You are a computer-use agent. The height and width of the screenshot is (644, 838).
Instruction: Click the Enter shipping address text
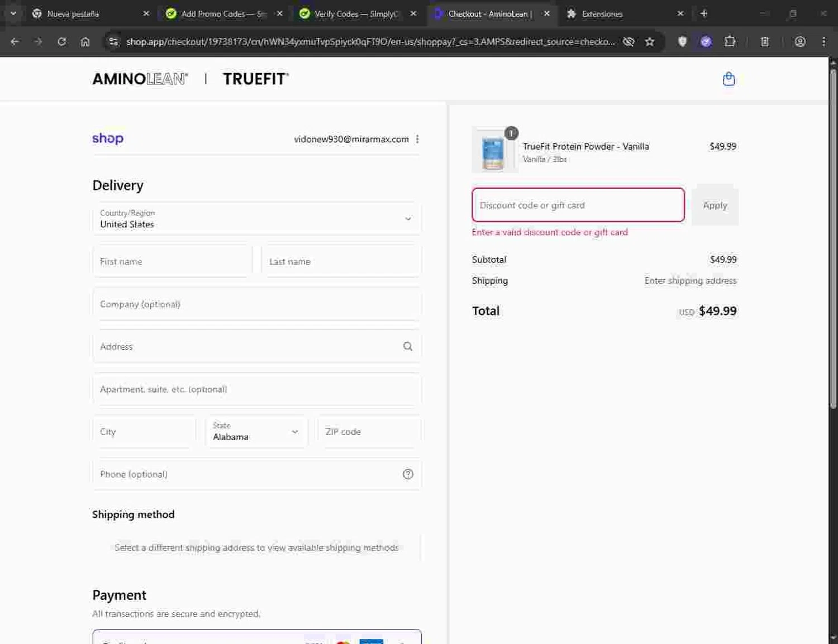tap(691, 280)
